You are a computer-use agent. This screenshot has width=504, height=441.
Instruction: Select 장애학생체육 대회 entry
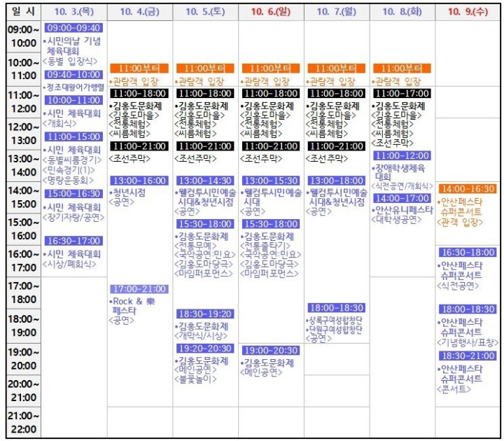(x=398, y=173)
